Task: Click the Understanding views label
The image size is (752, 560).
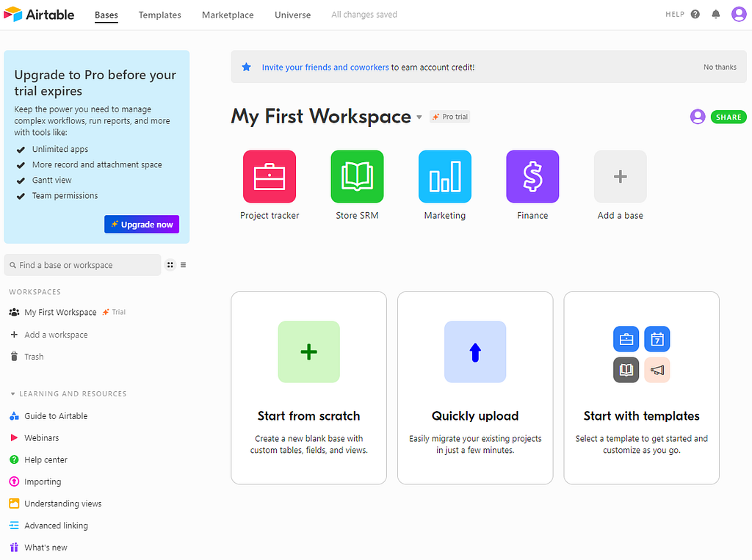Action: pyautogui.click(x=63, y=503)
